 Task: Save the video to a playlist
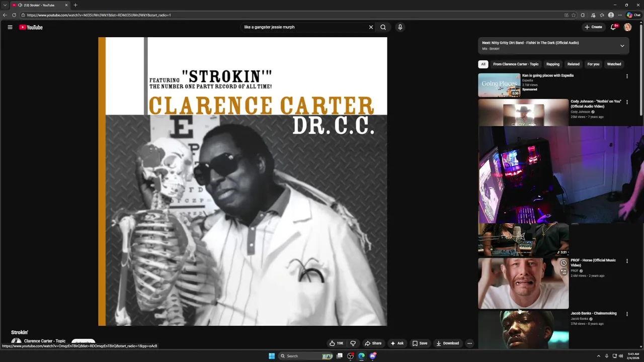coord(420,343)
